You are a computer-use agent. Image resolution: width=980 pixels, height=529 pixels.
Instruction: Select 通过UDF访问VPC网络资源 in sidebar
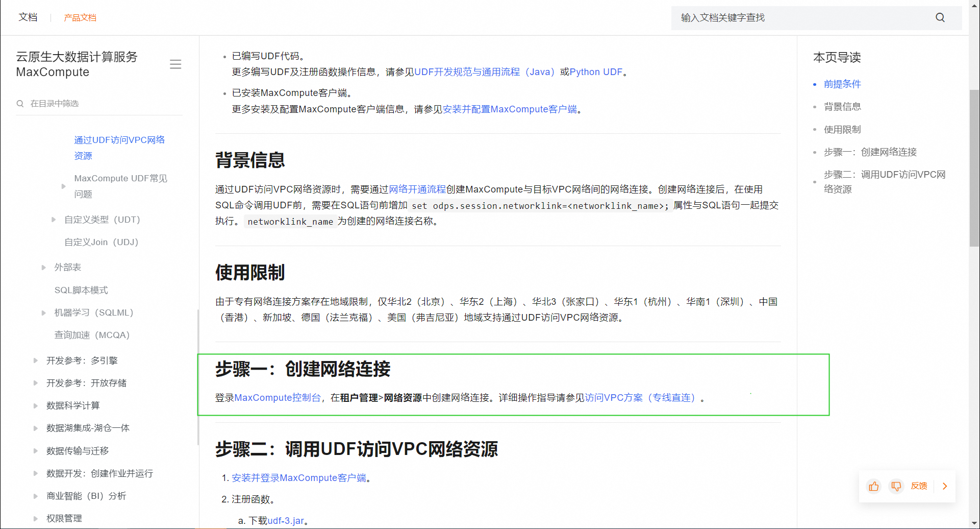(120, 148)
